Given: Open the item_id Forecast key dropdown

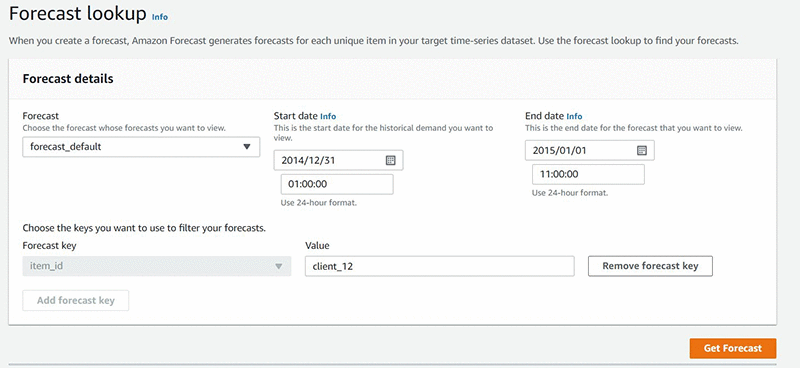Looking at the screenshot, I should 157,266.
